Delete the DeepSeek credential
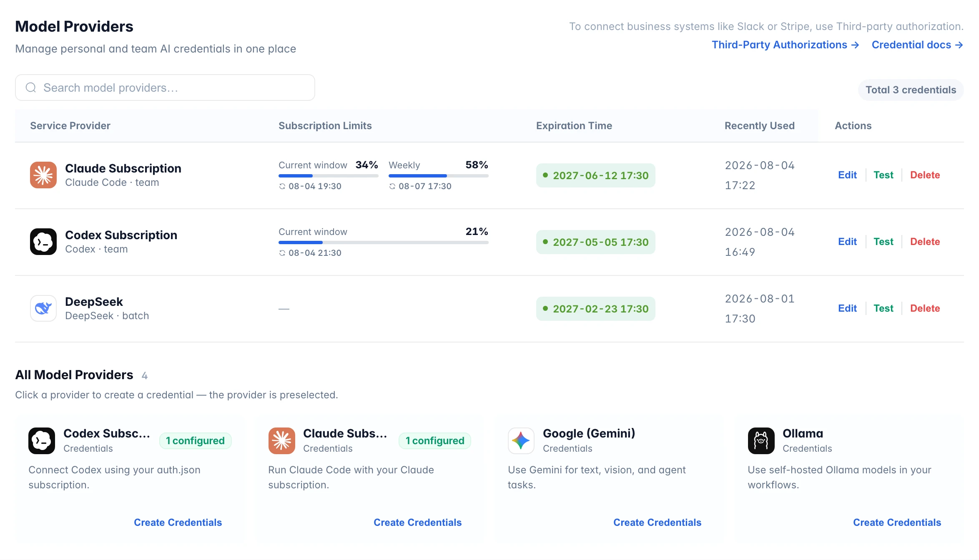Image resolution: width=979 pixels, height=560 pixels. click(925, 308)
